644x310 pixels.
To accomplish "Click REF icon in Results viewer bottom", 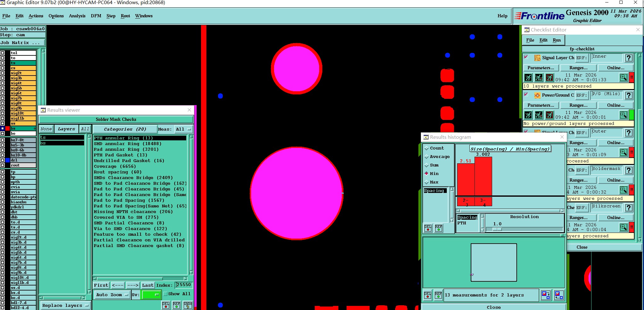I will 176,305.
